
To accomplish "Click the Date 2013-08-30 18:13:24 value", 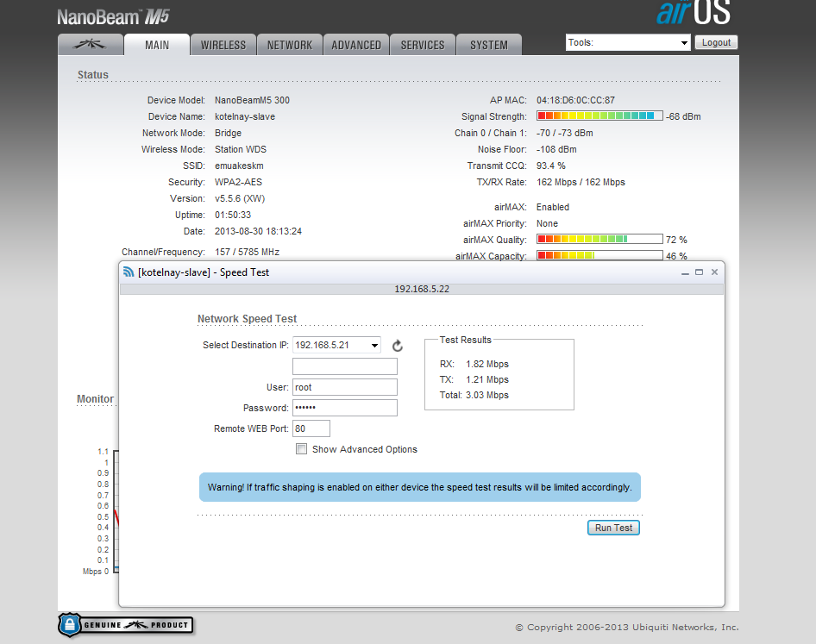I will tap(258, 231).
